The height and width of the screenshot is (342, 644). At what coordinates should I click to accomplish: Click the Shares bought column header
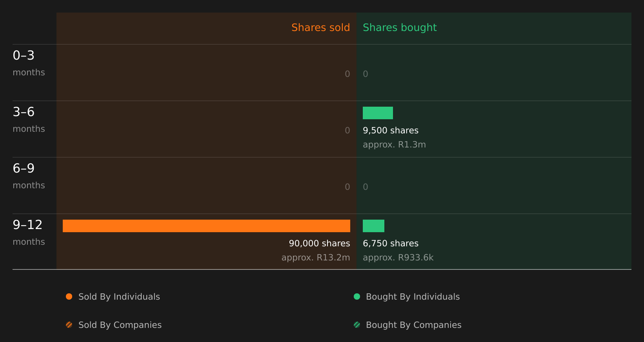pyautogui.click(x=400, y=28)
